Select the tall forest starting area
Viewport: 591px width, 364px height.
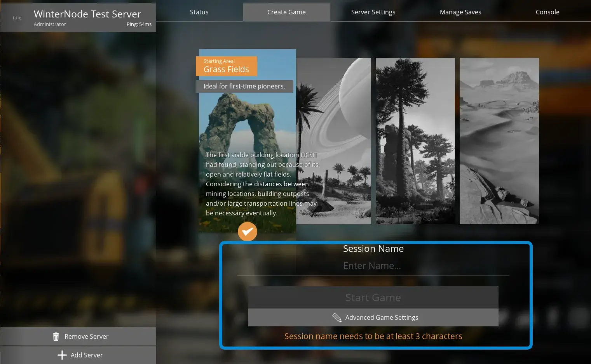(x=415, y=140)
